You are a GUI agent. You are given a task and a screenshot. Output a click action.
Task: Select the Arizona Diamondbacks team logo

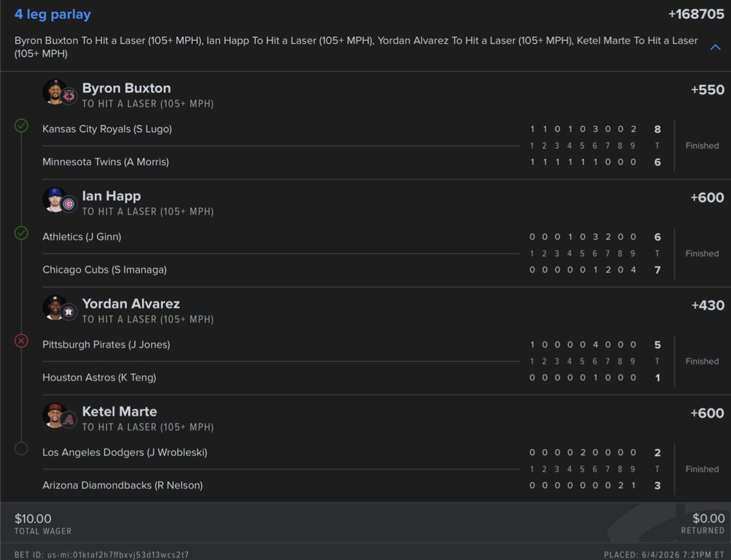[69, 419]
